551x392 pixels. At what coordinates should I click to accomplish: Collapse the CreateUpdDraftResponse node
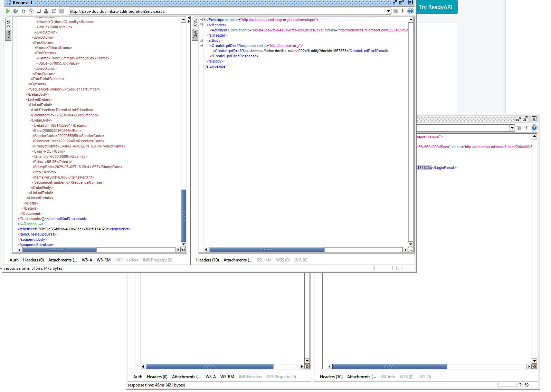(x=201, y=46)
